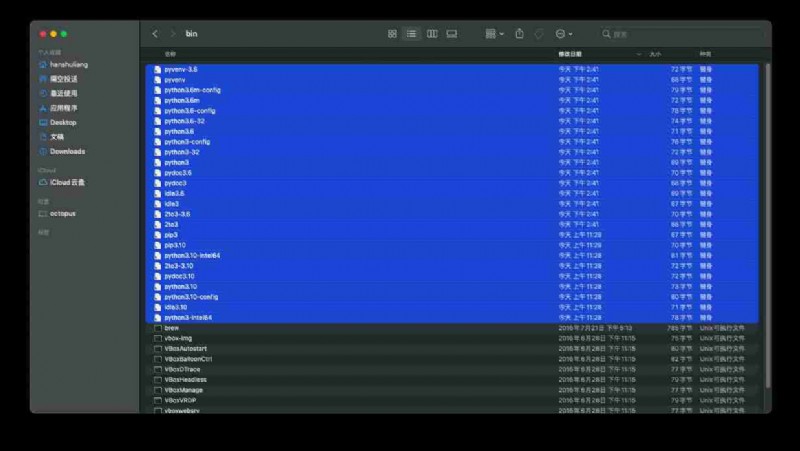This screenshot has height=451, width=800.
Task: Click the file icon of python3.6-config
Action: [x=158, y=111]
